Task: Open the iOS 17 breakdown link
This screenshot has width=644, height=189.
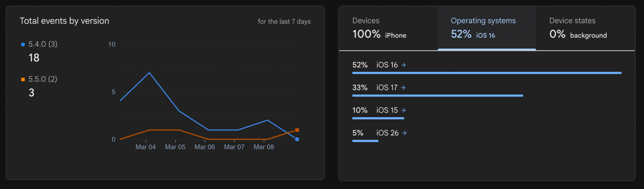Action: click(x=387, y=87)
